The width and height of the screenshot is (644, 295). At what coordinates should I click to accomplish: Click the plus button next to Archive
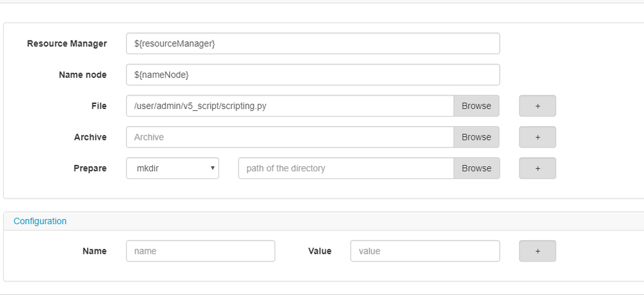(x=537, y=137)
